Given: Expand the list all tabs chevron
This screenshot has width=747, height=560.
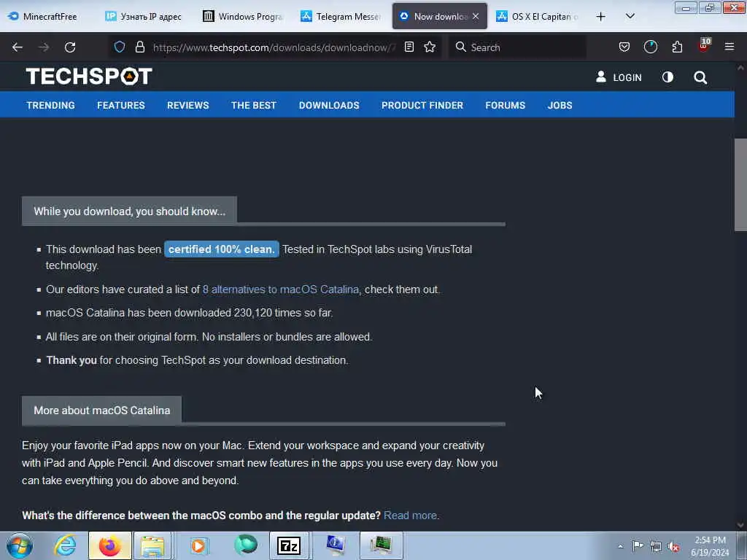Looking at the screenshot, I should [630, 16].
